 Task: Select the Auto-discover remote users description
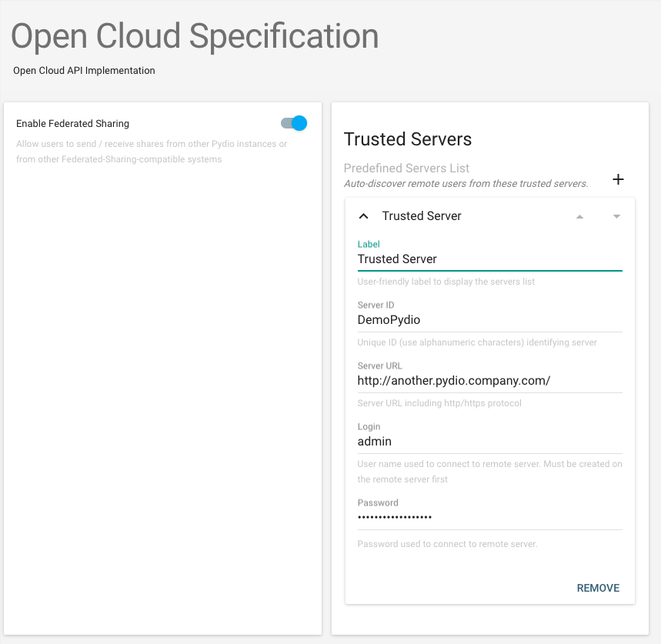pos(466,184)
